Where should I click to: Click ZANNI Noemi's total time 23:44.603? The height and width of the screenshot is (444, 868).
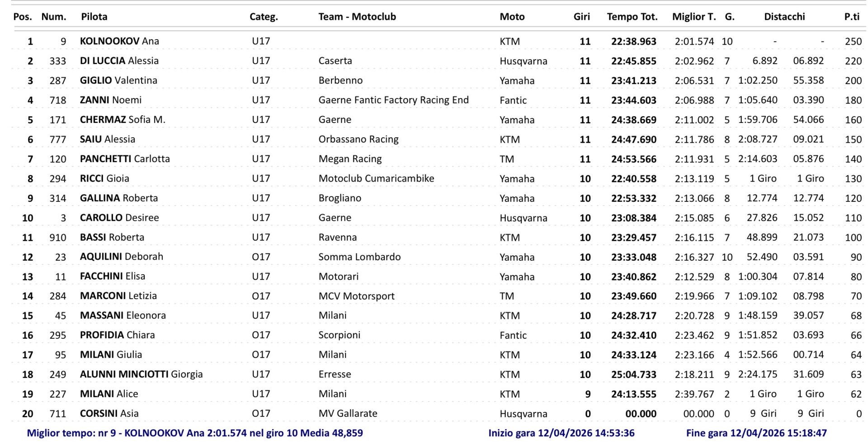click(x=633, y=100)
